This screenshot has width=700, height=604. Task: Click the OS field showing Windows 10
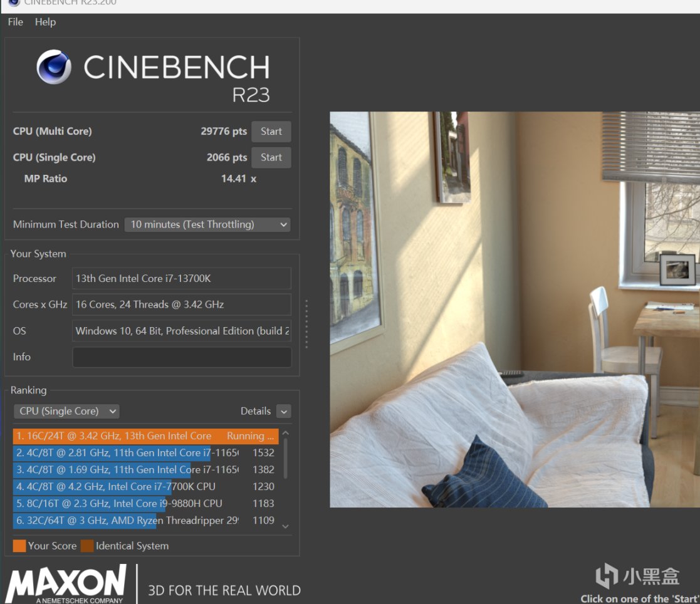(x=181, y=331)
